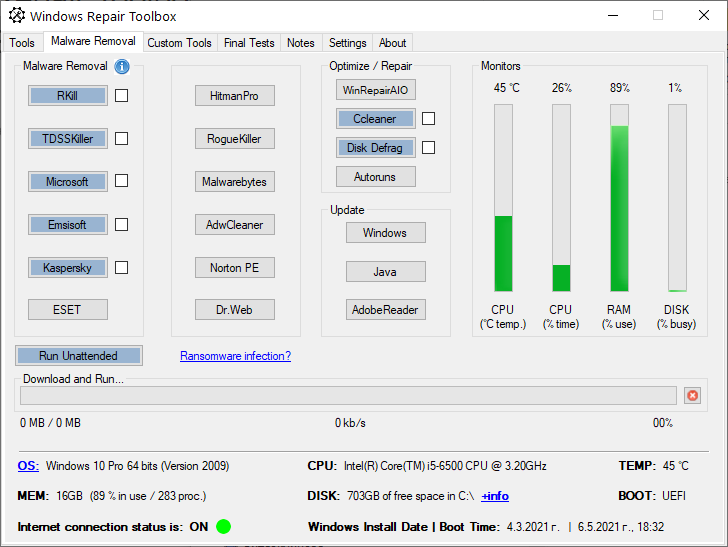Switch to the Tools tab
The height and width of the screenshot is (547, 728).
22,43
